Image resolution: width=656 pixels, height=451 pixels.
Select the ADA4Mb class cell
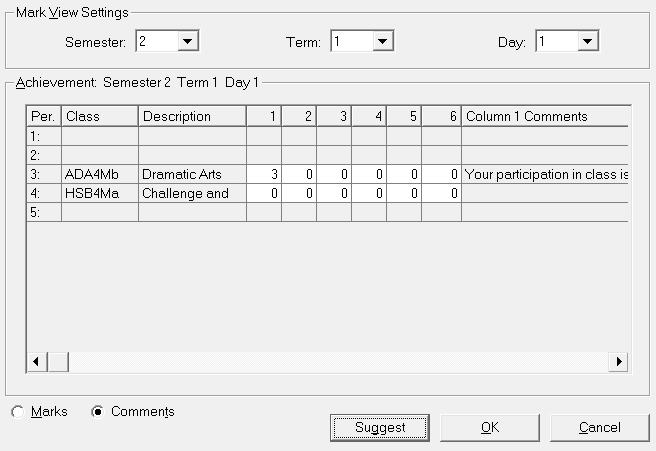(x=99, y=174)
